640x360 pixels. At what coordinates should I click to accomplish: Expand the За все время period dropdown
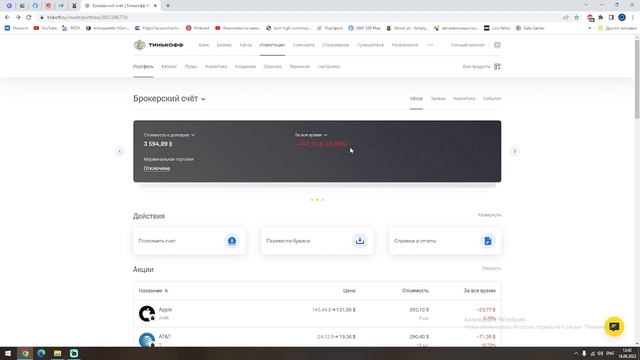[x=311, y=135]
